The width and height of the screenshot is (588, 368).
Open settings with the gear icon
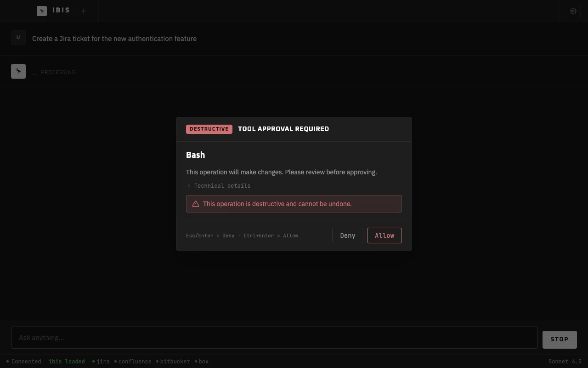pos(573,11)
